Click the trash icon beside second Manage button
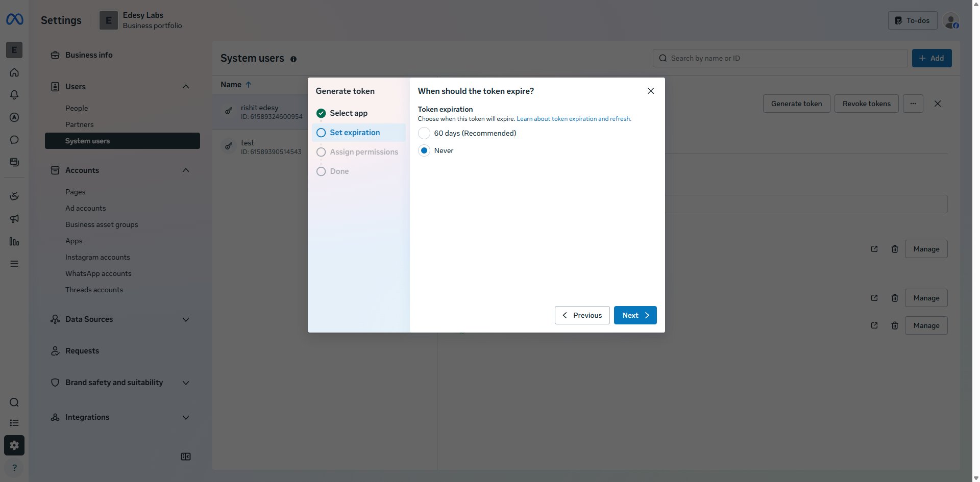Screen dimensions: 980x482 (895, 298)
